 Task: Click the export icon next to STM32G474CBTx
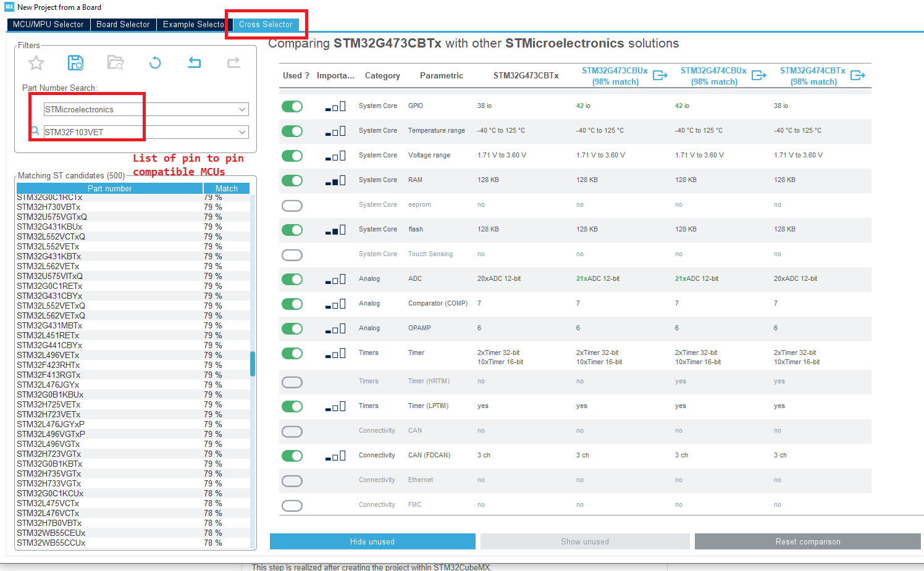[x=858, y=74]
